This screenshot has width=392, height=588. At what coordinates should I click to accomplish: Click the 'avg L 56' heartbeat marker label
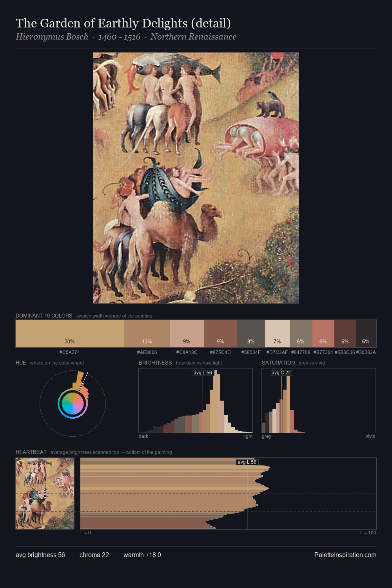point(247,462)
